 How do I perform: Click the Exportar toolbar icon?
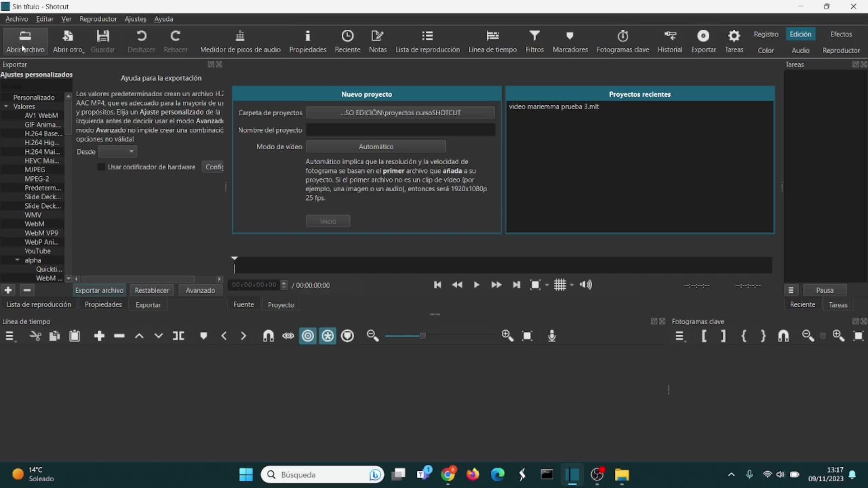click(703, 36)
